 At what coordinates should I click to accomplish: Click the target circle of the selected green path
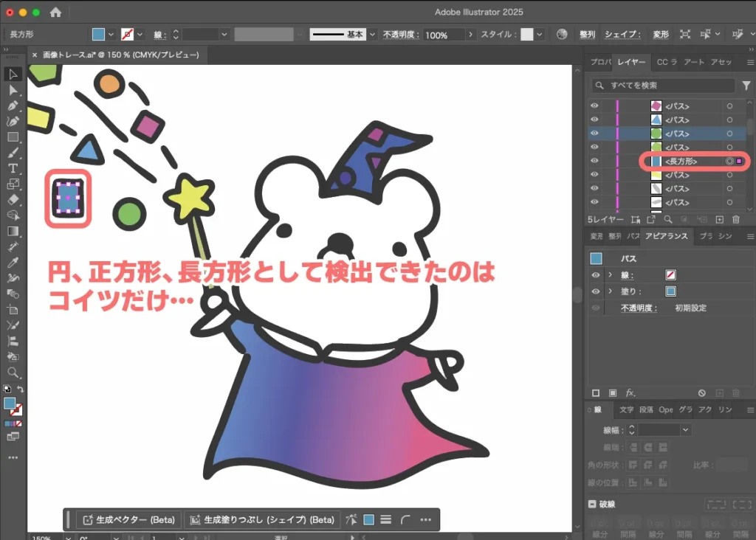pos(729,133)
